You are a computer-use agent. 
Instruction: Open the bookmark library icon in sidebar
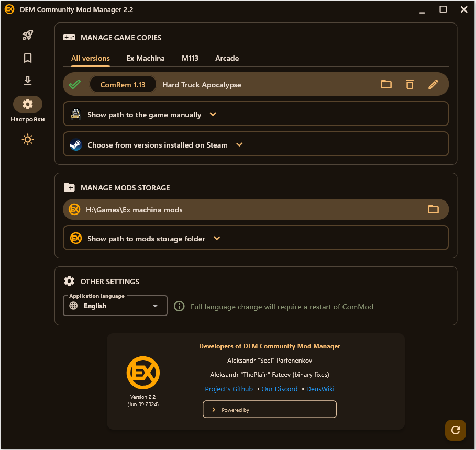(28, 58)
